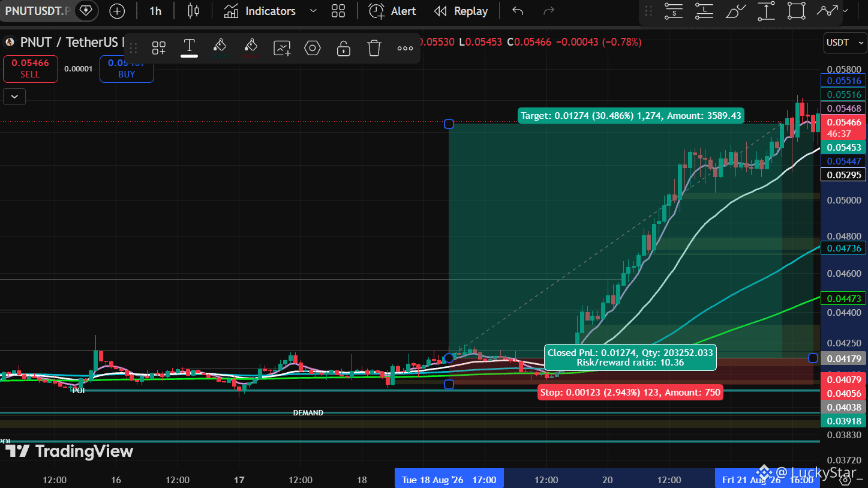Open USDT currency dropdown

coord(845,43)
